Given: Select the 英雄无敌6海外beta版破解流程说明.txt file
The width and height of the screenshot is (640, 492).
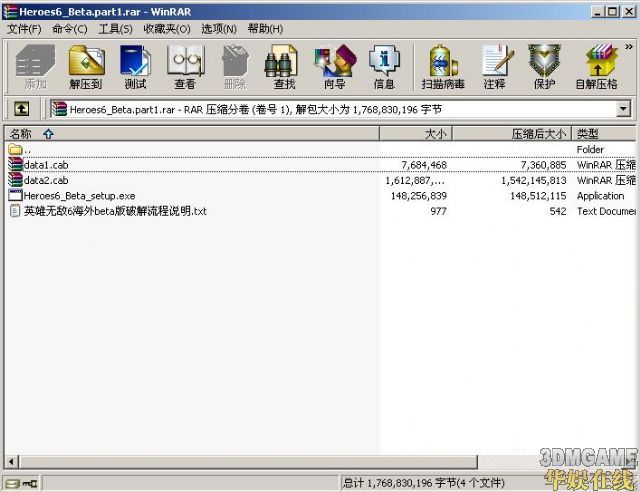Looking at the screenshot, I should 320,211.
